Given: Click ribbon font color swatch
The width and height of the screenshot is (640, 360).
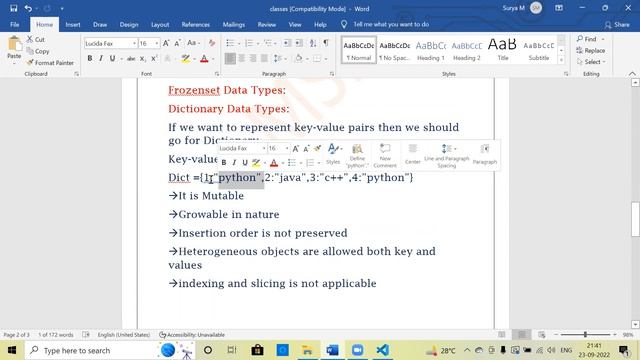Looking at the screenshot, I should pyautogui.click(x=204, y=59).
